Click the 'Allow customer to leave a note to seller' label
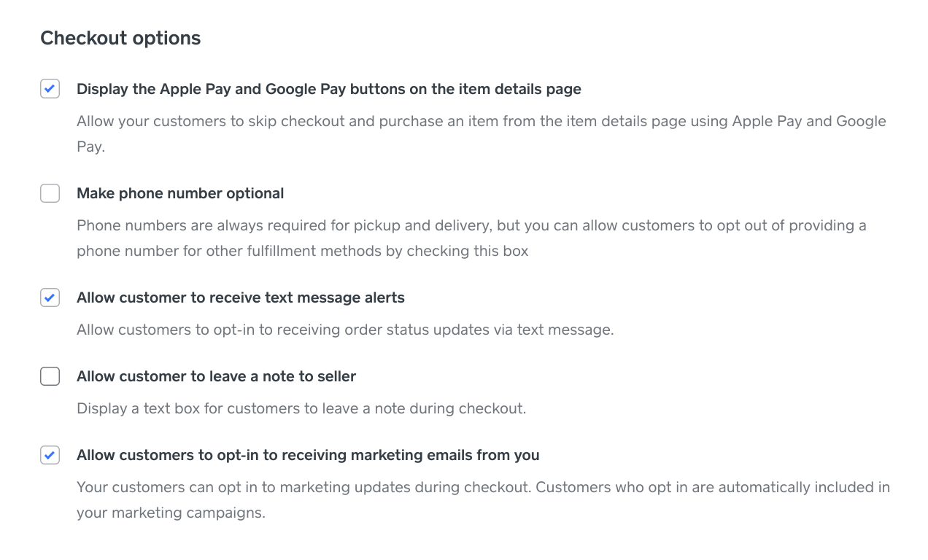Image resolution: width=928 pixels, height=560 pixels. point(216,376)
